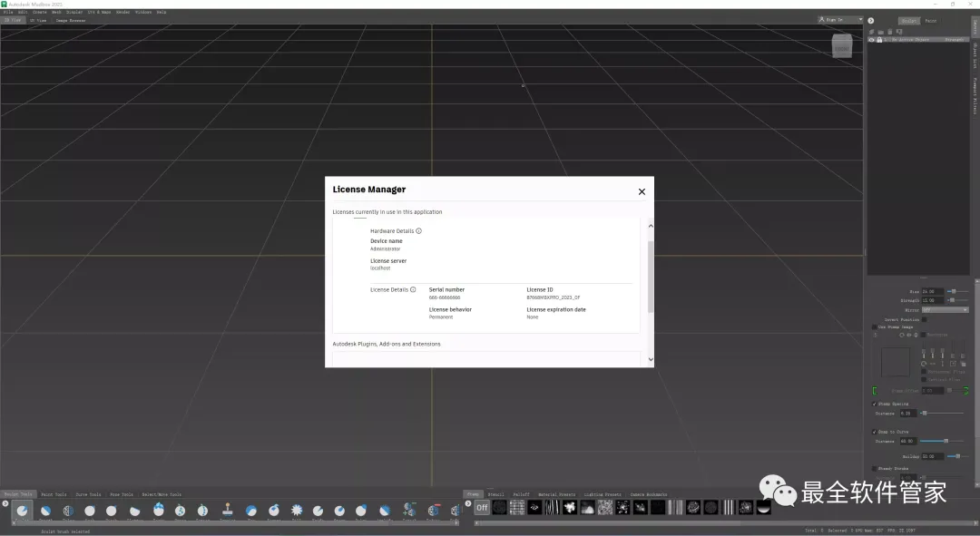Select the Imprint stamp tool

point(228,510)
